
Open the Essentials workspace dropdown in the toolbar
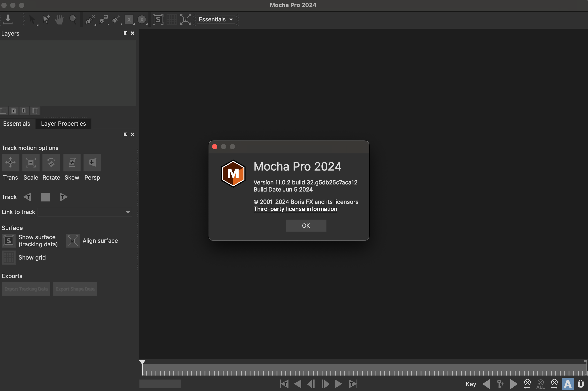[215, 19]
